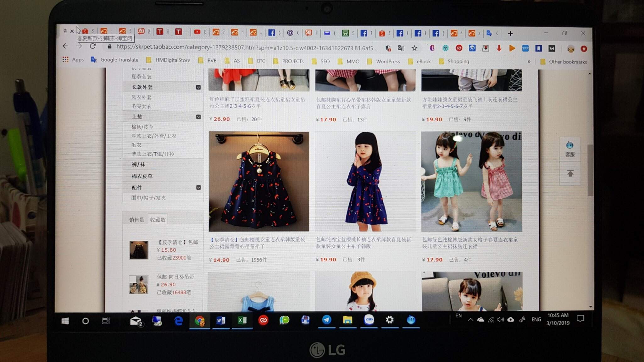This screenshot has height=362, width=644.
Task: Show hidden bookmarks with chevron
Action: coord(529,62)
